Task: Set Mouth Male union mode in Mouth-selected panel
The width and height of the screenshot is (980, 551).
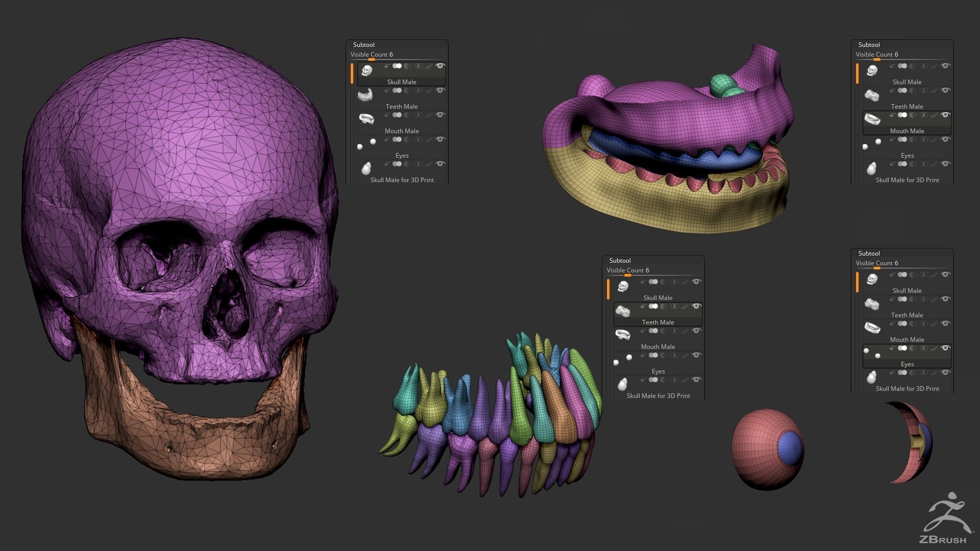Action: point(902,115)
